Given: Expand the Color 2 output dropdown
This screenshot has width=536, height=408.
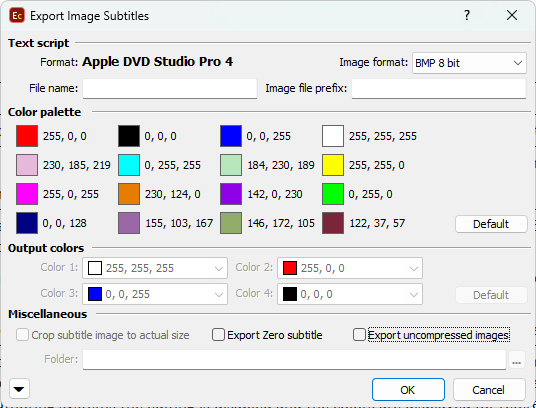Looking at the screenshot, I should point(350,268).
